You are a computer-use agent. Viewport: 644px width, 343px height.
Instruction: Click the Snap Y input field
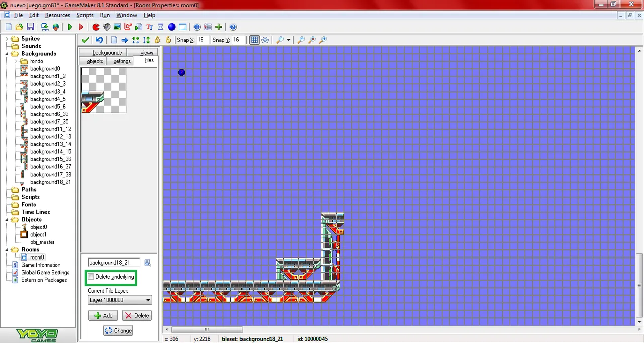click(237, 40)
